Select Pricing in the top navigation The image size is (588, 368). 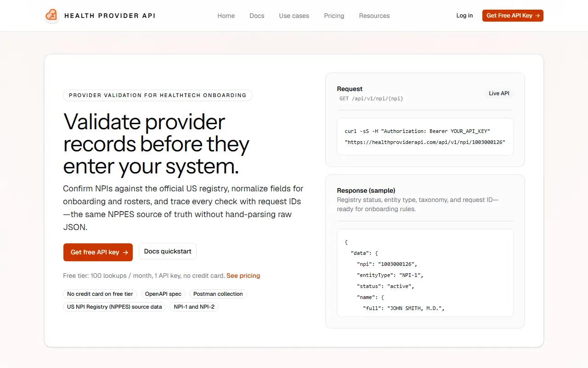(334, 16)
